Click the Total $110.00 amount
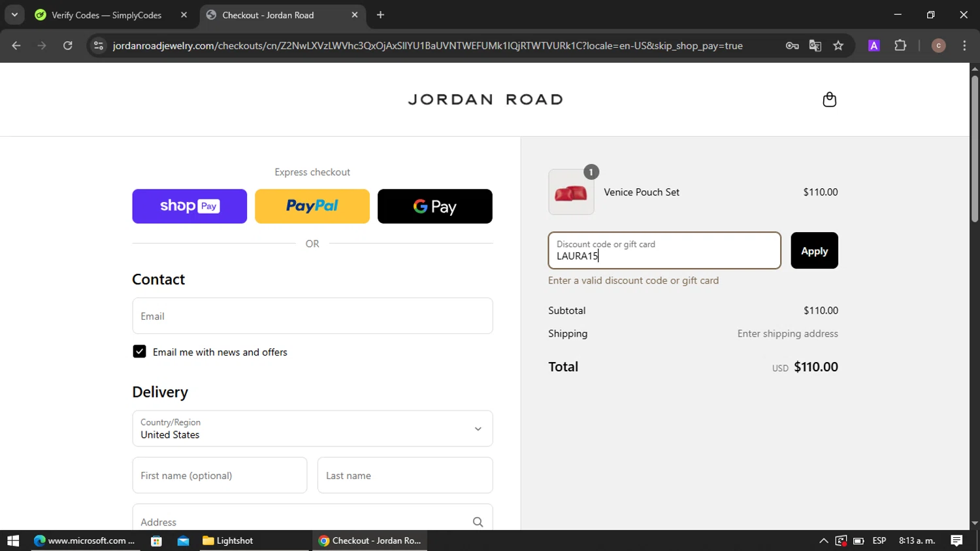Viewport: 980px width, 551px height. [x=816, y=367]
